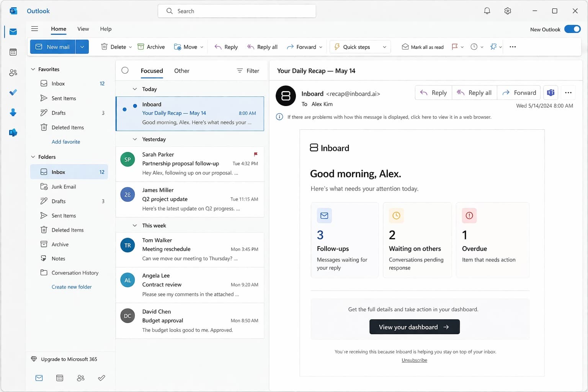
Task: Select James Miller's Q2 project update email
Action: click(190, 199)
